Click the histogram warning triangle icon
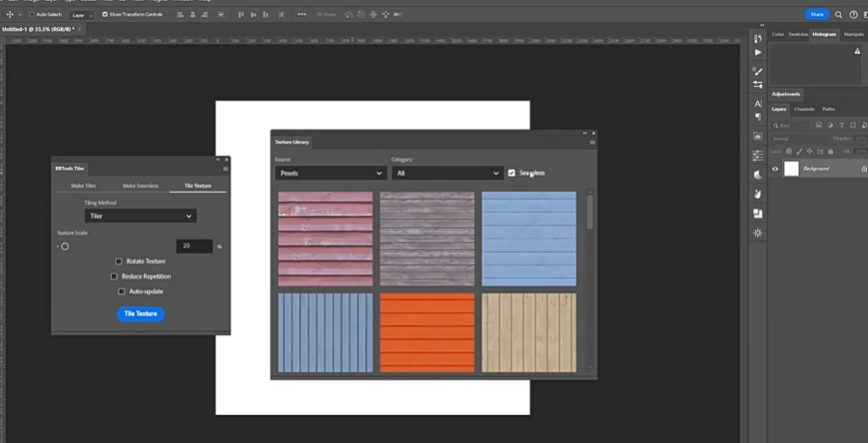868x443 pixels. point(857,51)
